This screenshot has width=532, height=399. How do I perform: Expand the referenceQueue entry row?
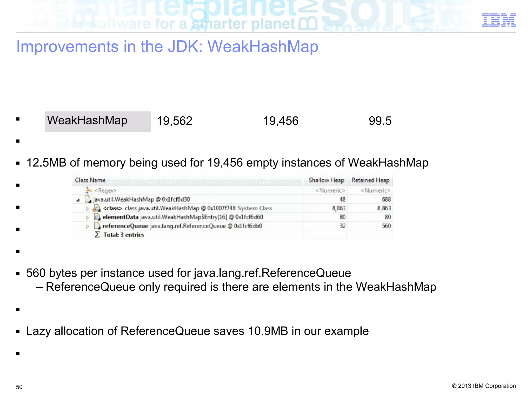point(88,226)
